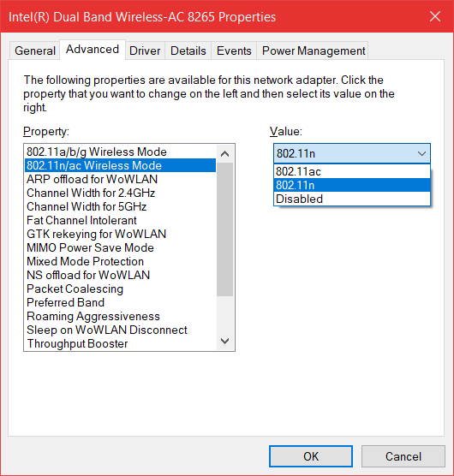
Task: Open the Details tab
Action: click(x=188, y=51)
